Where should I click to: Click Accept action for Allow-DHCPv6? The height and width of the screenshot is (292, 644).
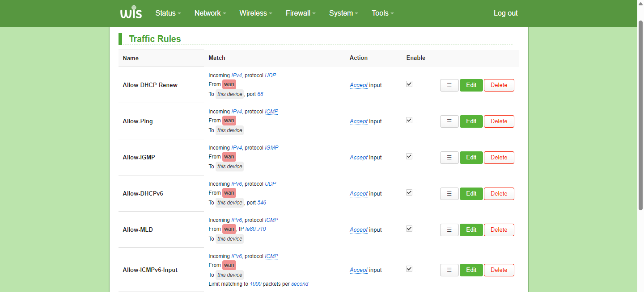359,194
